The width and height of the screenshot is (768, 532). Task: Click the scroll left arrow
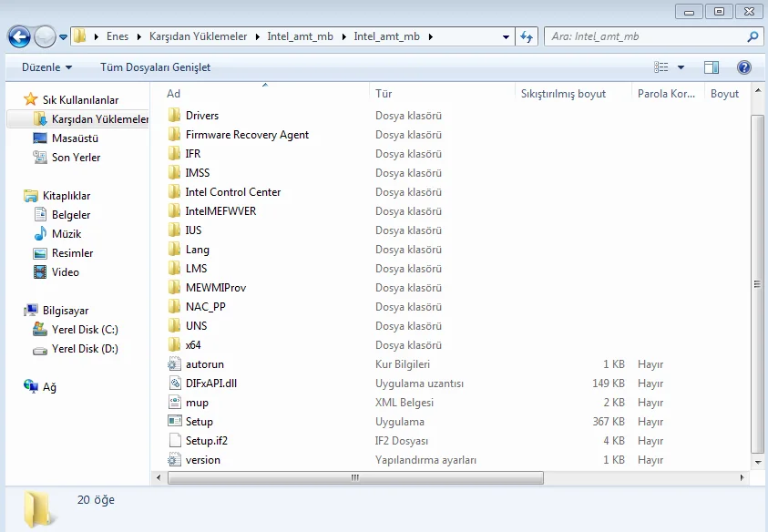(159, 477)
